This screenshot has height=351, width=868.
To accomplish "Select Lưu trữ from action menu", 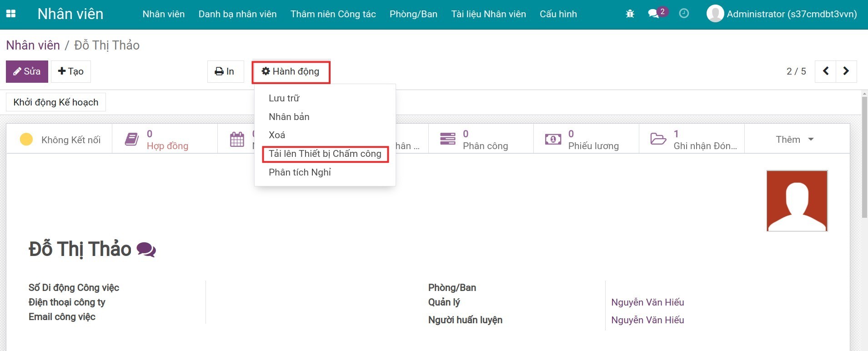I will click(325, 98).
